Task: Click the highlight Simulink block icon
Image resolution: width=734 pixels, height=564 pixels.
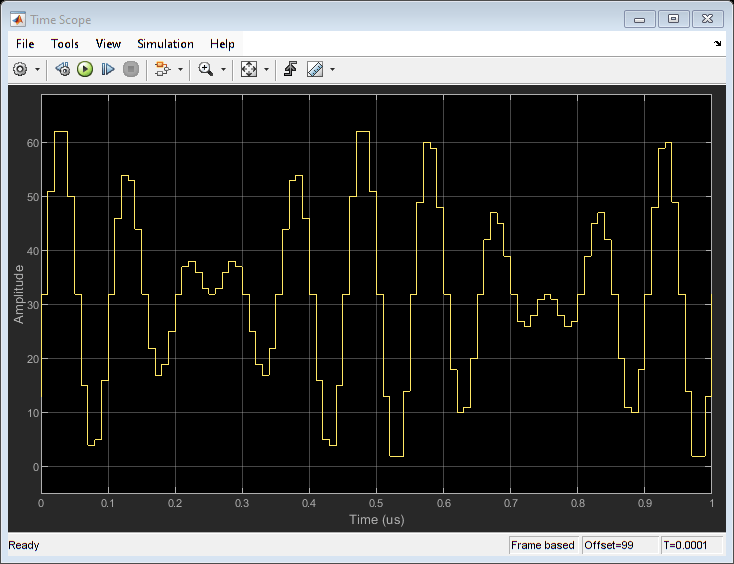Action: (162, 69)
